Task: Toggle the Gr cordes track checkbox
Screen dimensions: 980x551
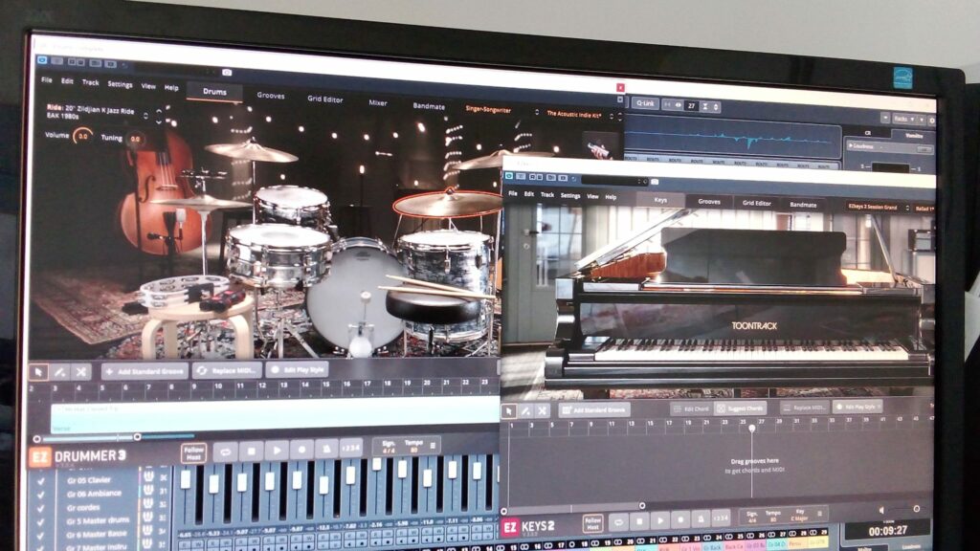Action: (41, 509)
